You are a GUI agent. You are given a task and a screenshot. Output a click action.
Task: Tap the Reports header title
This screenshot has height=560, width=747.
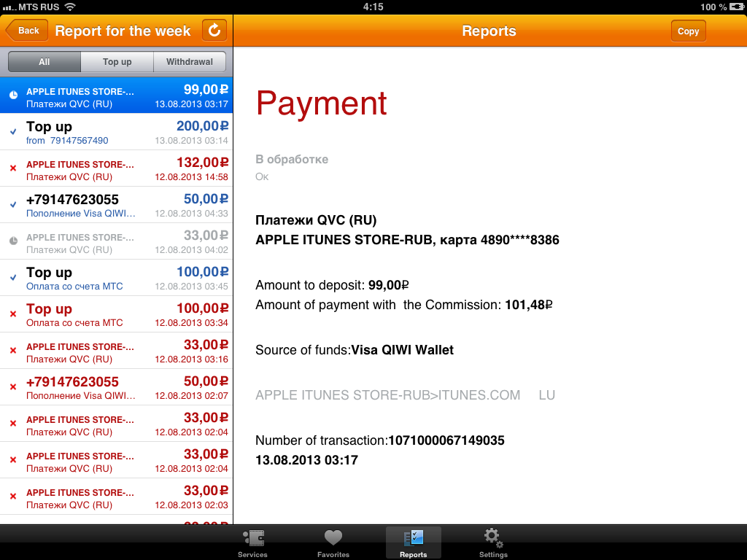[x=489, y=31]
